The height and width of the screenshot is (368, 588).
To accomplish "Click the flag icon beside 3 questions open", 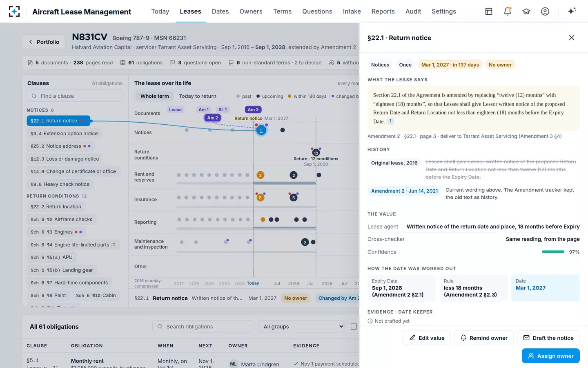I will 173,63.
